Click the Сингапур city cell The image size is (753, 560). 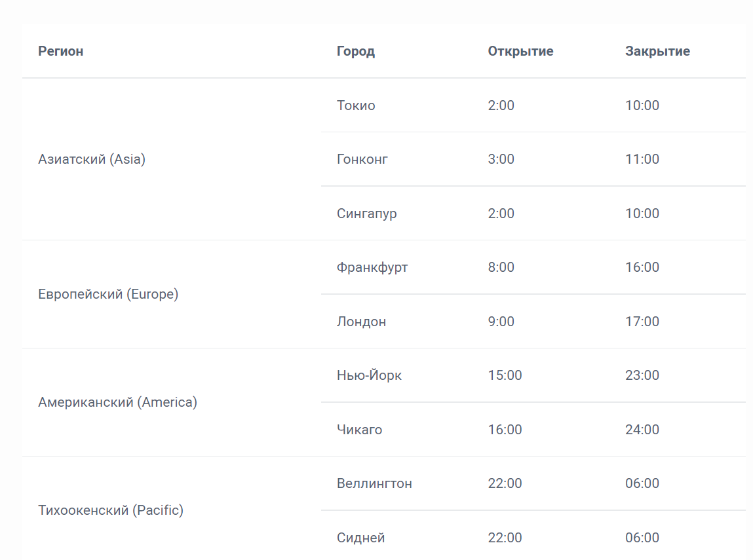(367, 214)
